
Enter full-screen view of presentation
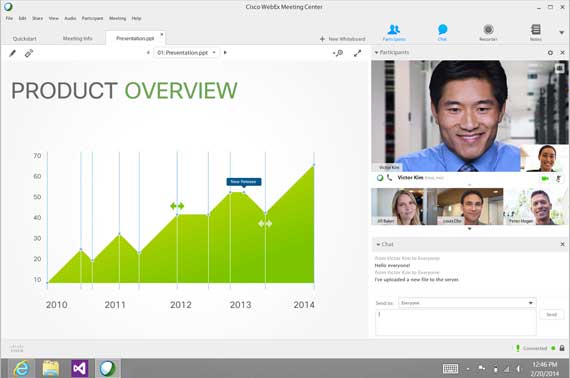click(358, 53)
